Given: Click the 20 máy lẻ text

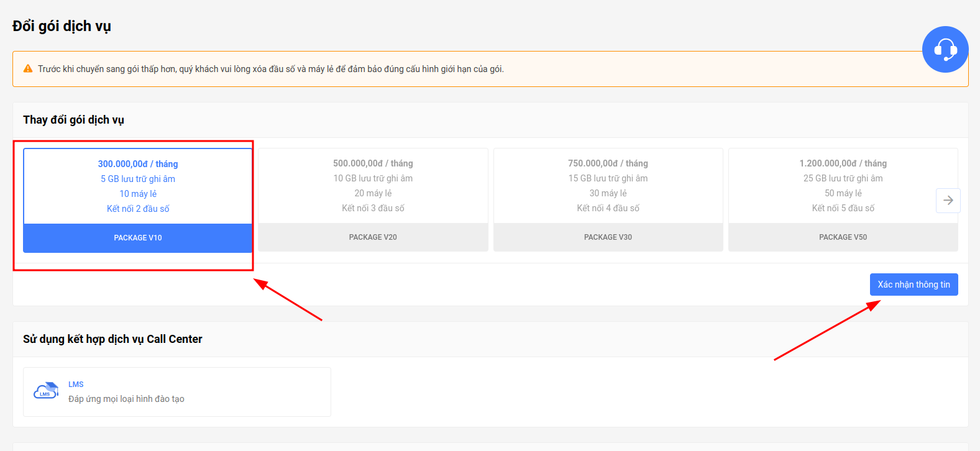Looking at the screenshot, I should pos(373,193).
